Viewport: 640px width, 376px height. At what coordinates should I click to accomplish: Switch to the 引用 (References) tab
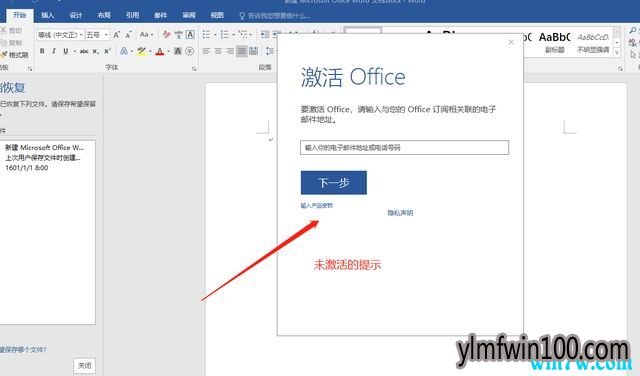click(x=132, y=15)
